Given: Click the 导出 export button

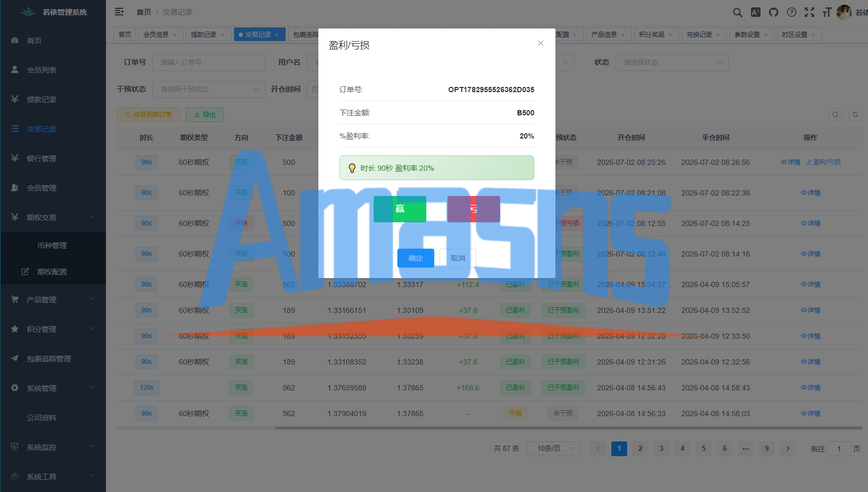Looking at the screenshot, I should 204,115.
